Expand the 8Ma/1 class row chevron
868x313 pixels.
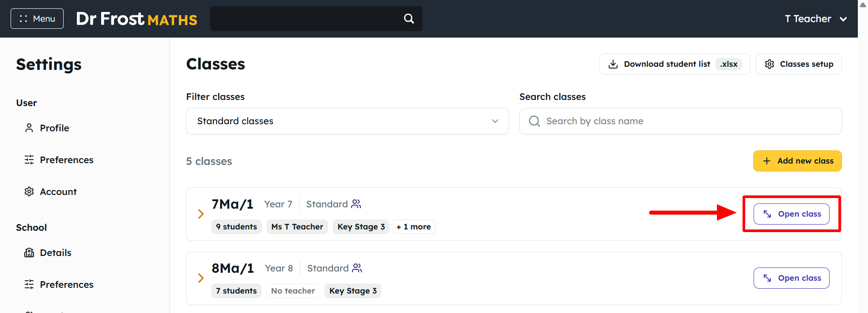click(x=201, y=278)
